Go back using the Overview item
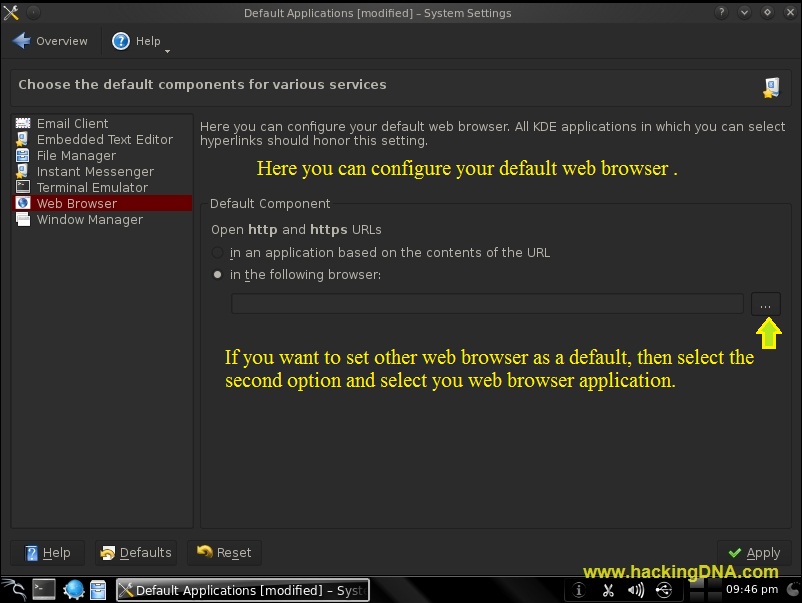Image resolution: width=802 pixels, height=603 pixels. [50, 41]
